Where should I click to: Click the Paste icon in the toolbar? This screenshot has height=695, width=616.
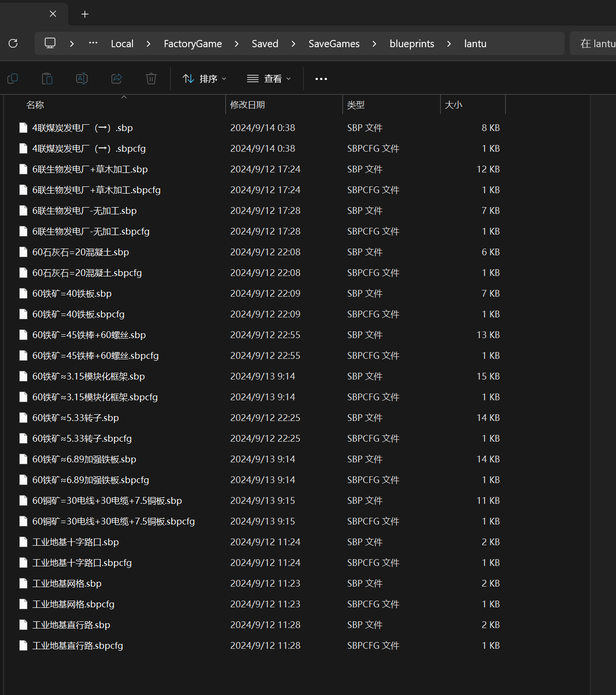(47, 79)
